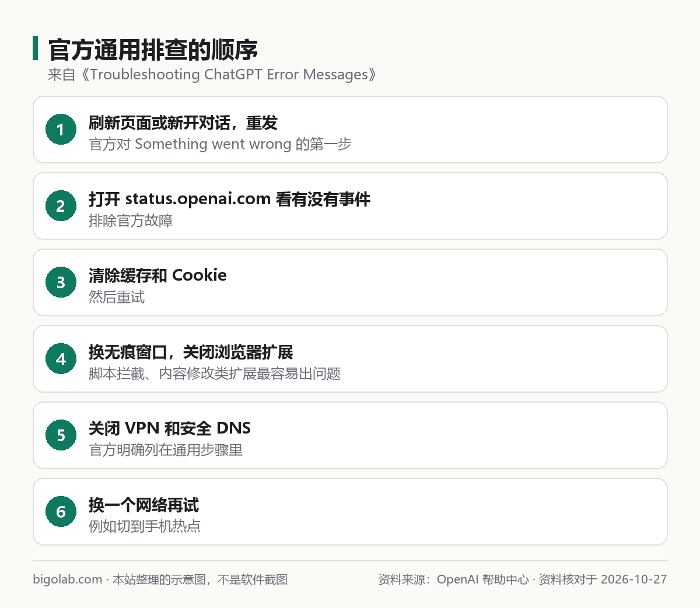Click heading 刷新页面或新开对话，重发
This screenshot has height=608, width=700.
(x=183, y=123)
